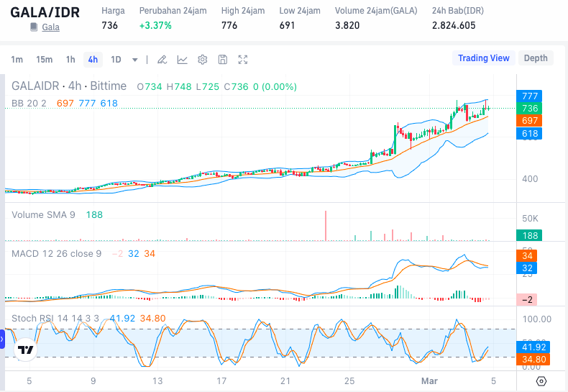Click the orange 697 basis price label
Screen dimensions: 568x392
click(529, 121)
